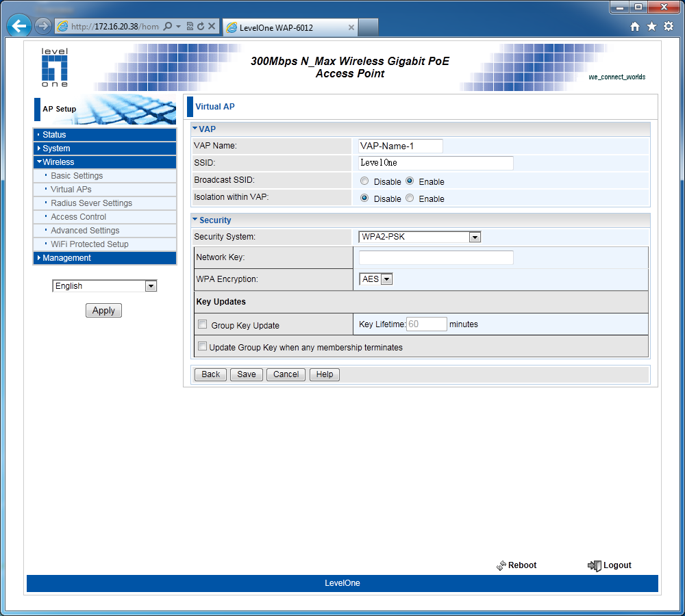
Task: Open Access Control submenu item
Action: pos(105,217)
